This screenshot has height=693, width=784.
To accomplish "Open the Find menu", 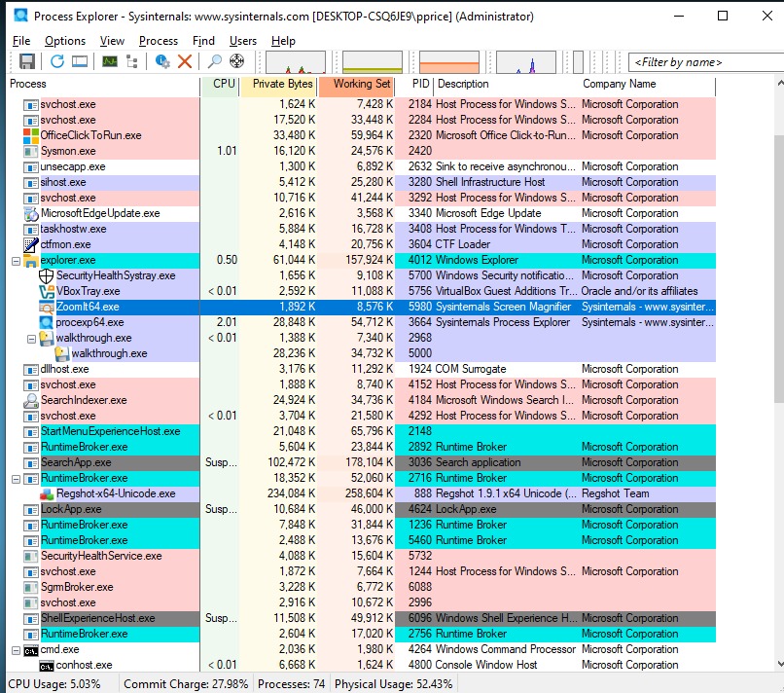I will pos(203,41).
